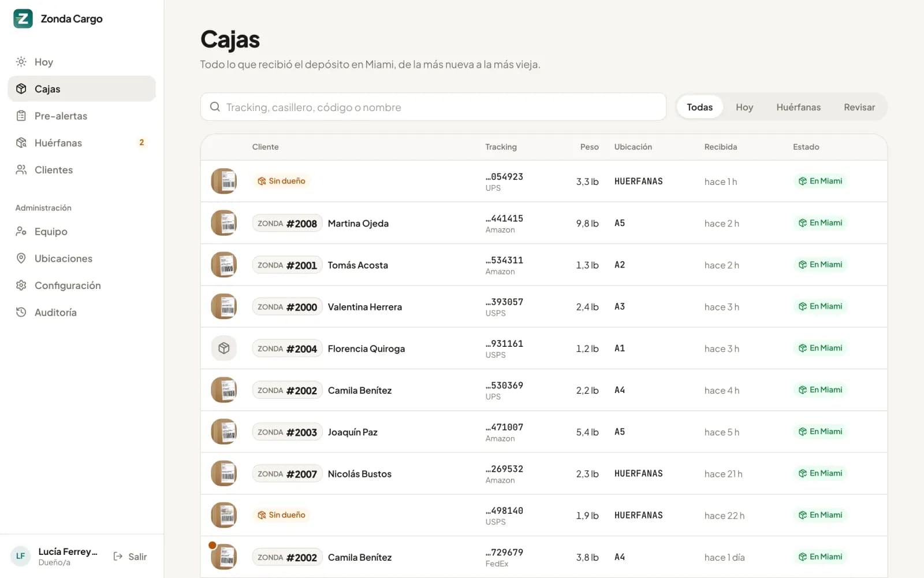This screenshot has height=578, width=924.
Task: Click placeholder box icon for Florencia Quiroga
Action: [x=224, y=349]
